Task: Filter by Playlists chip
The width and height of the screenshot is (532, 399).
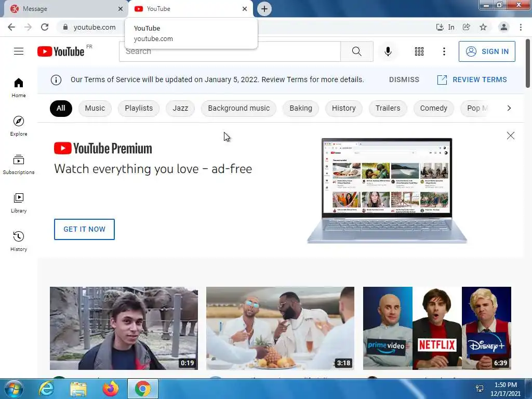Action: [x=139, y=108]
